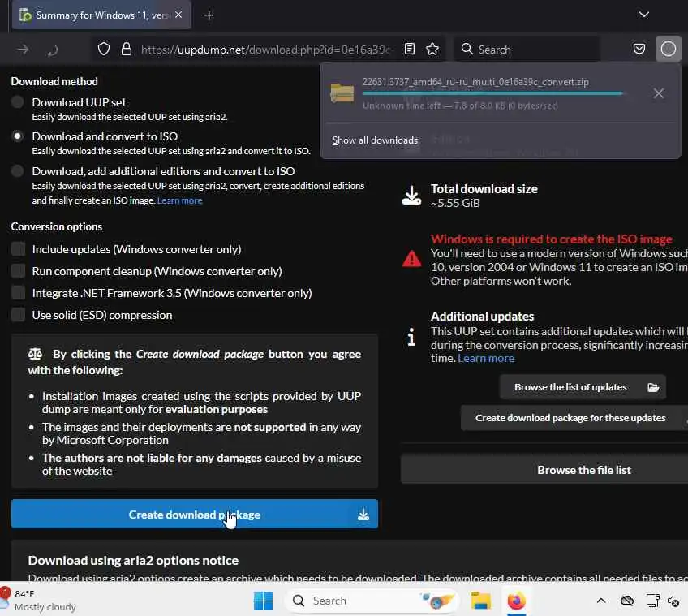
Task: Open File Explorer from the taskbar
Action: (x=481, y=601)
